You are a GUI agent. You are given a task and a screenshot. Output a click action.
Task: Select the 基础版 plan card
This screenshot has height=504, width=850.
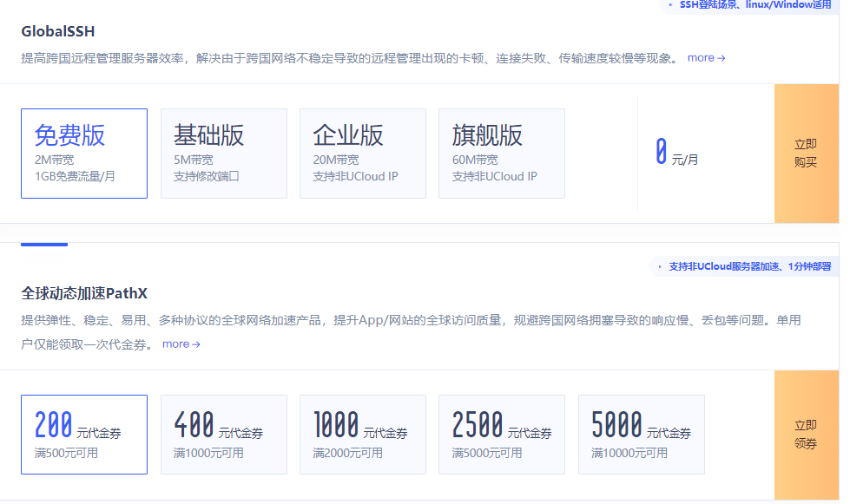(223, 154)
